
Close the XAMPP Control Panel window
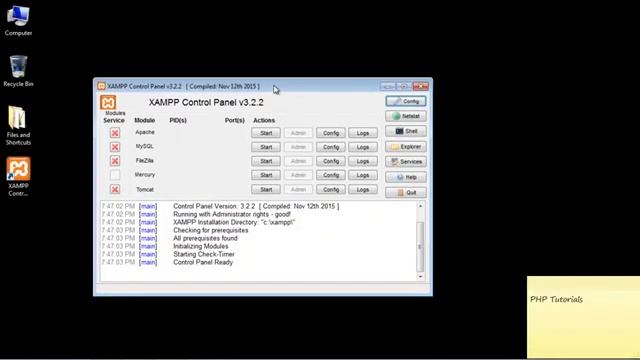420,86
